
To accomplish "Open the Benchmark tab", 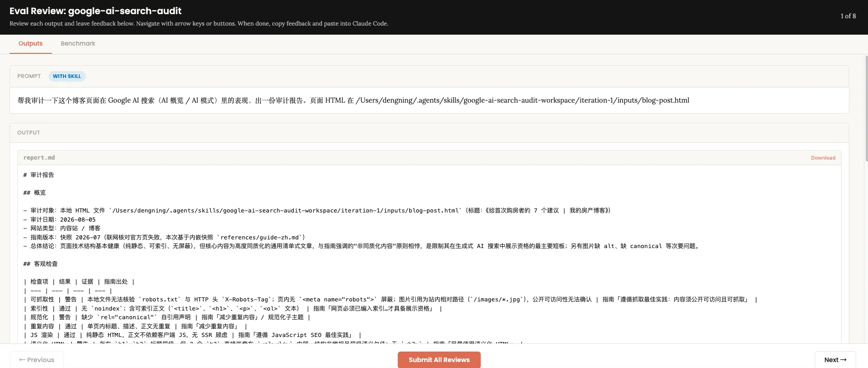I will (x=78, y=44).
